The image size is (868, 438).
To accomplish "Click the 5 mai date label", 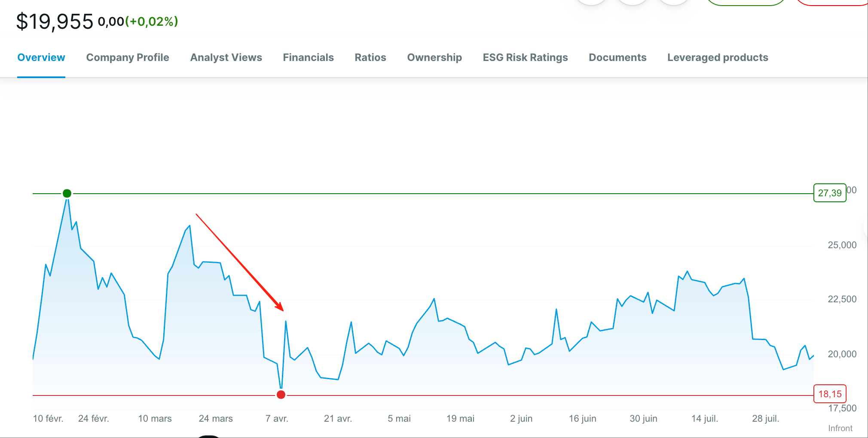I will (399, 418).
